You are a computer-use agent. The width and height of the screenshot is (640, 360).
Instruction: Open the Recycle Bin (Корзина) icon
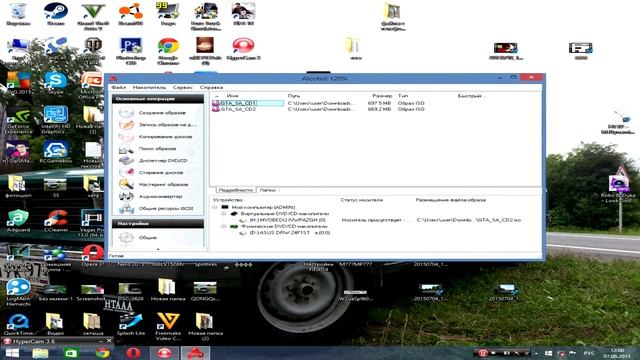pyautogui.click(x=18, y=14)
